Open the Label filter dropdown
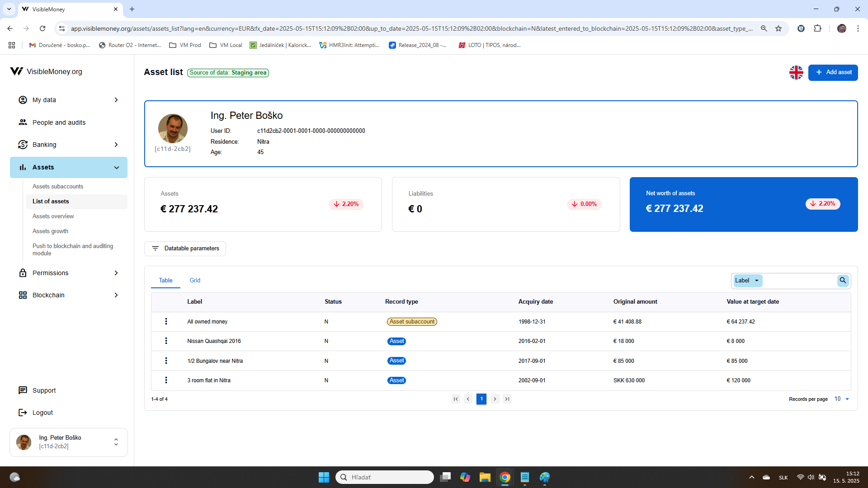Viewport: 868px width, 488px height. point(747,281)
